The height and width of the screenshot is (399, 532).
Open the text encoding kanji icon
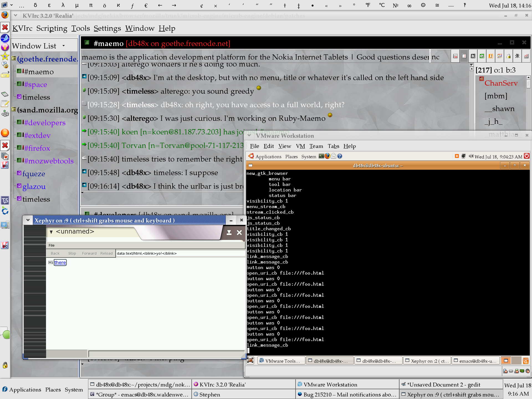[x=517, y=56]
